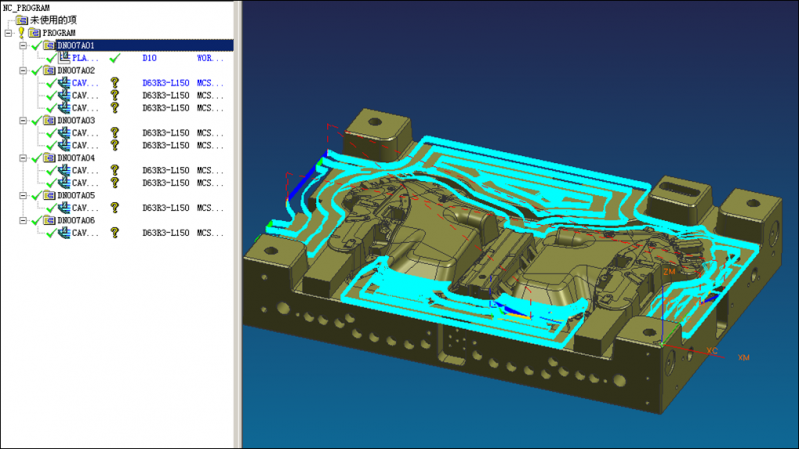Viewport: 799px width, 449px height.
Task: Click the folder icon of DN007A02
Action: (49, 71)
